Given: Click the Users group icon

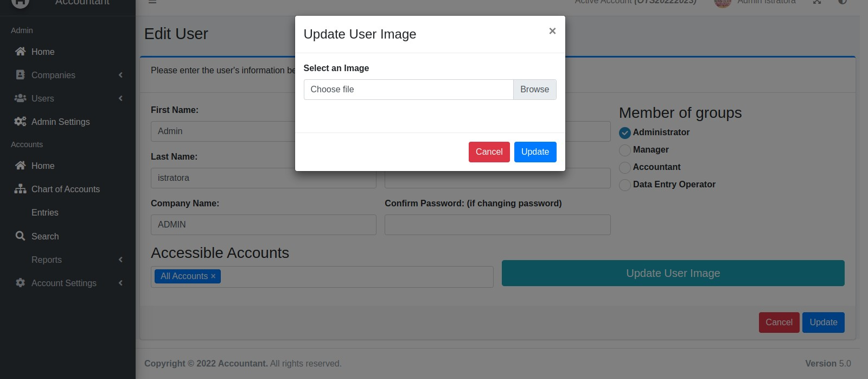Looking at the screenshot, I should (21, 98).
